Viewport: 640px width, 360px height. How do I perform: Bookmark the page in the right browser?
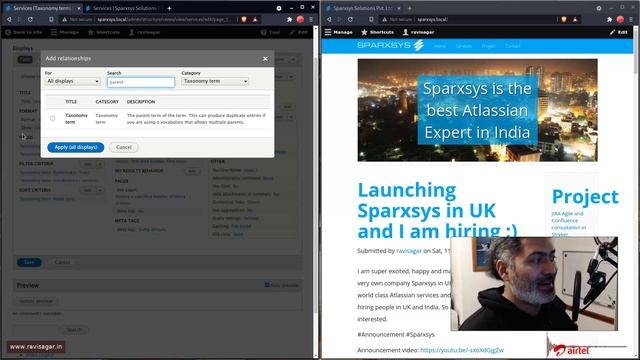[371, 19]
